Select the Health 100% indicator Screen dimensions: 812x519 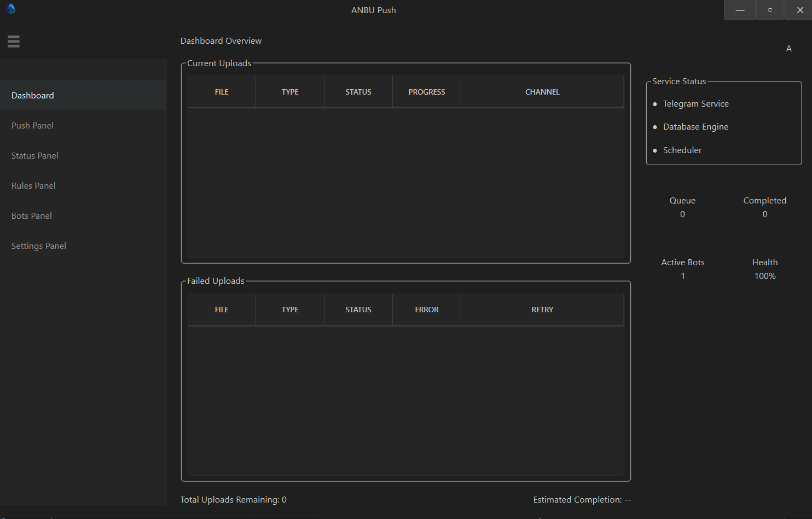click(x=764, y=269)
